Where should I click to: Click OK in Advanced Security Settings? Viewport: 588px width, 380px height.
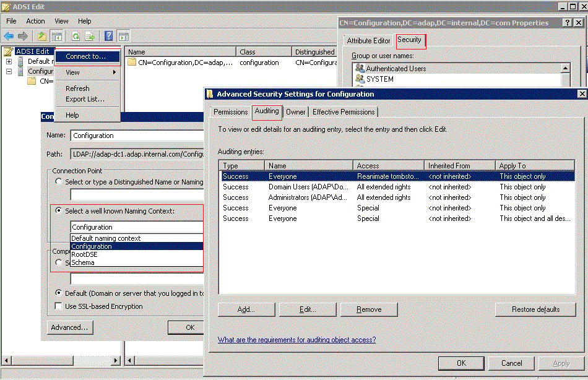point(461,363)
